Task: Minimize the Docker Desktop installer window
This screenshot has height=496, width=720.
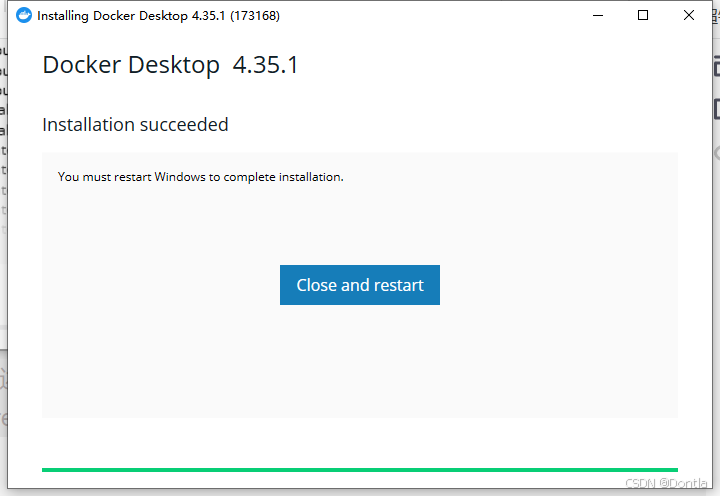Action: tap(598, 15)
